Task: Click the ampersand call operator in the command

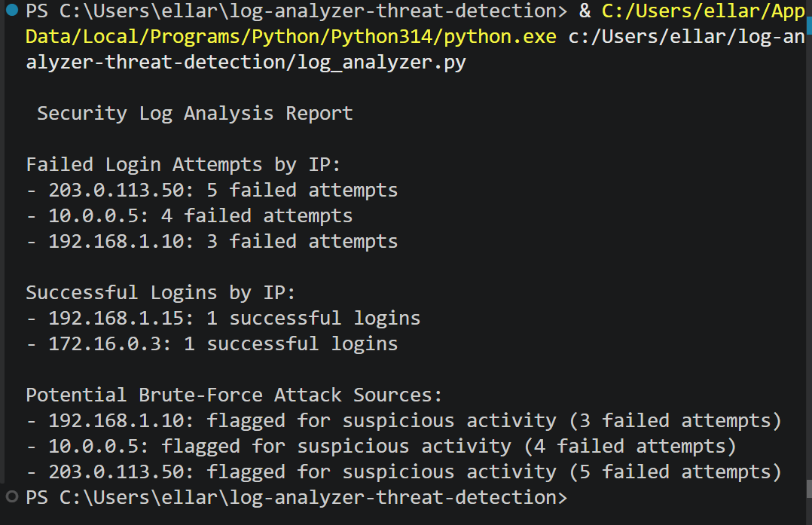Action: (x=585, y=11)
